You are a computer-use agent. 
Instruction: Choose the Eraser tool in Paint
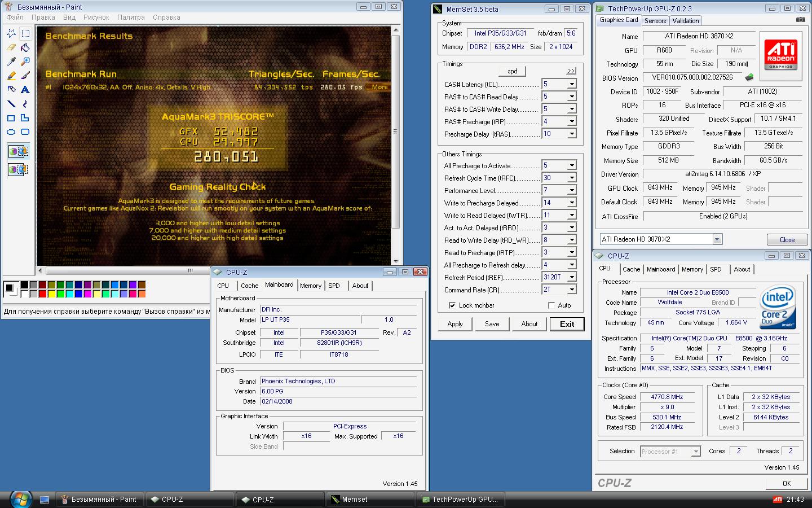pos(11,47)
